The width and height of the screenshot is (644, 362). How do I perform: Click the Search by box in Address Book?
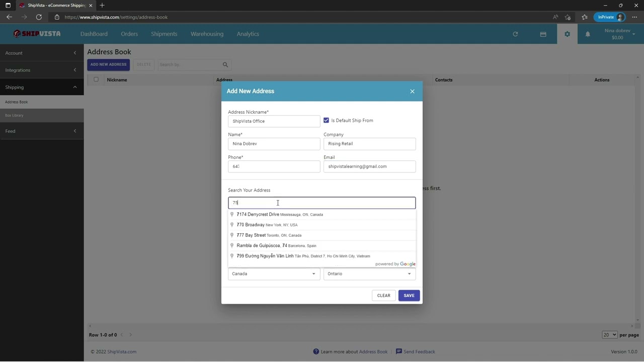[190, 64]
